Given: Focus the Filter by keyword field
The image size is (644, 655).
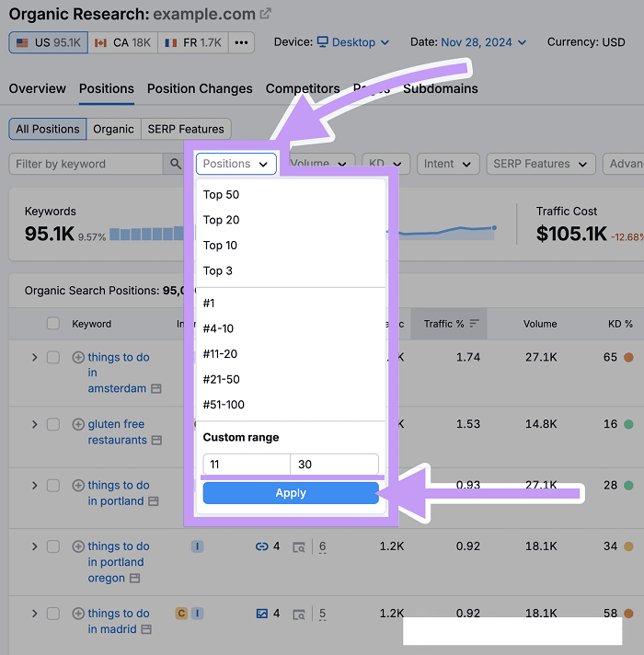Looking at the screenshot, I should point(86,164).
